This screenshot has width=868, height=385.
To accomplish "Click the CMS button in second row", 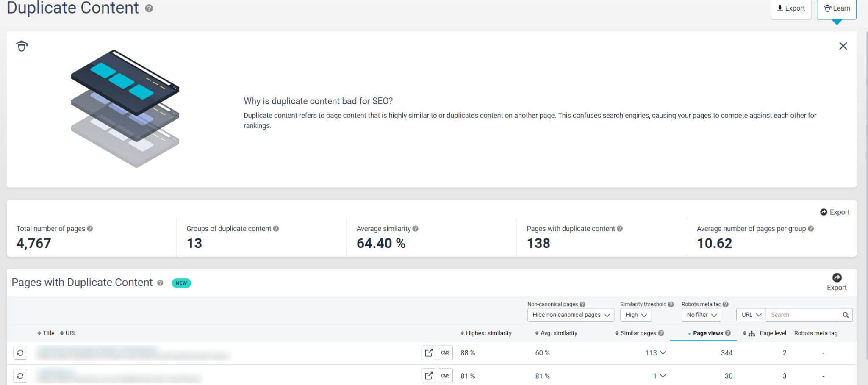I will coord(445,376).
